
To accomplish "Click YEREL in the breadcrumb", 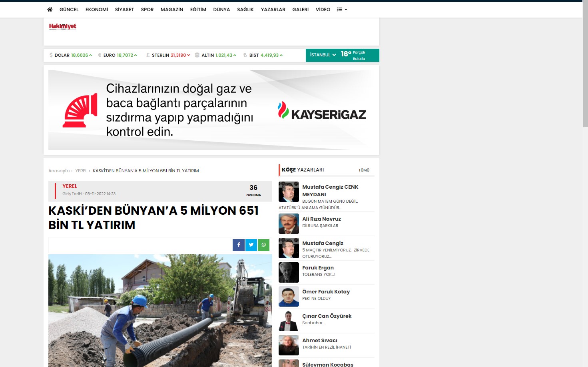I will click(81, 171).
